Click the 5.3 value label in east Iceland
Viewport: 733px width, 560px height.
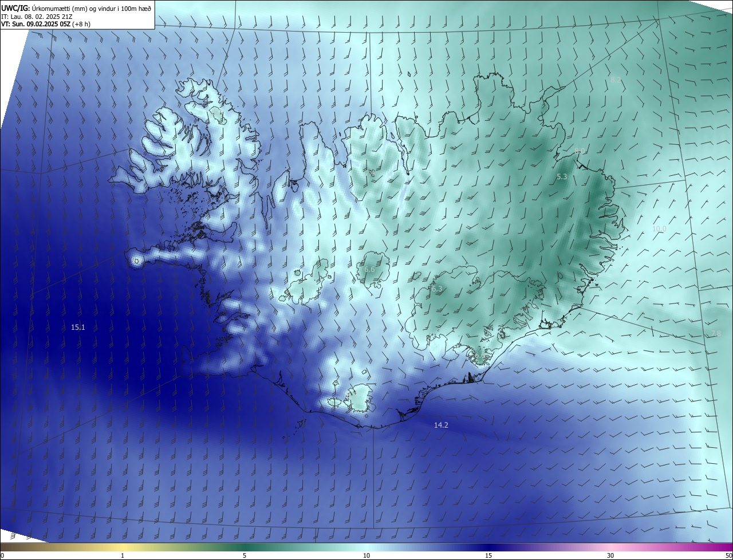(562, 177)
